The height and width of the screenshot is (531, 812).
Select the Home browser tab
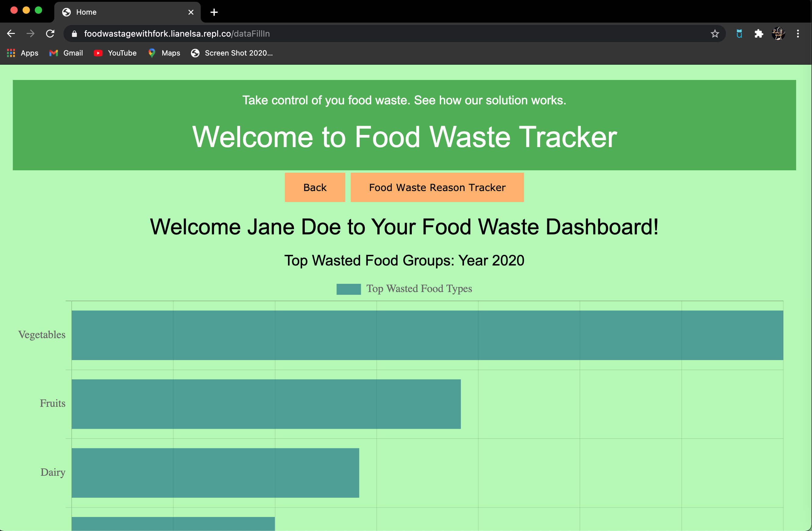point(102,12)
